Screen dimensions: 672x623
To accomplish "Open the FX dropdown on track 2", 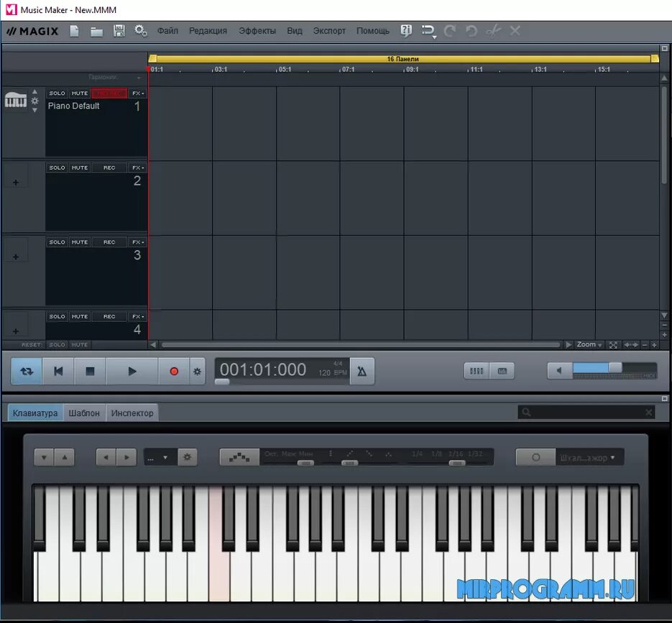I will [137, 168].
